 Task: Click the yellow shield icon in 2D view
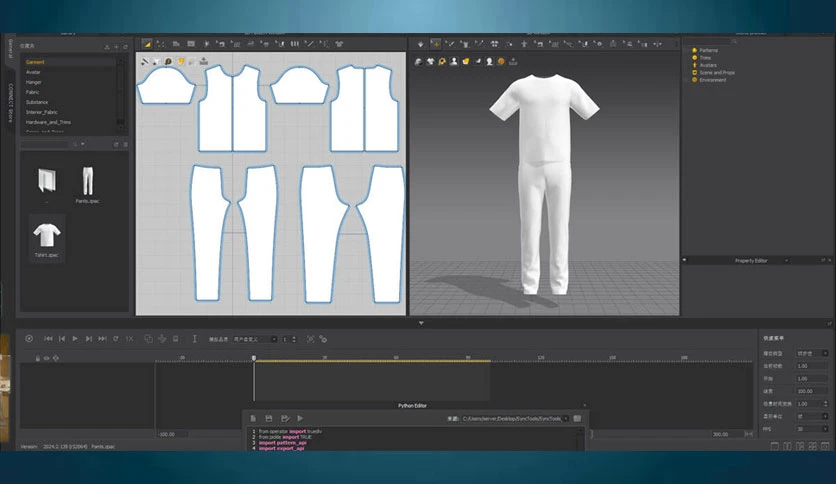180,62
